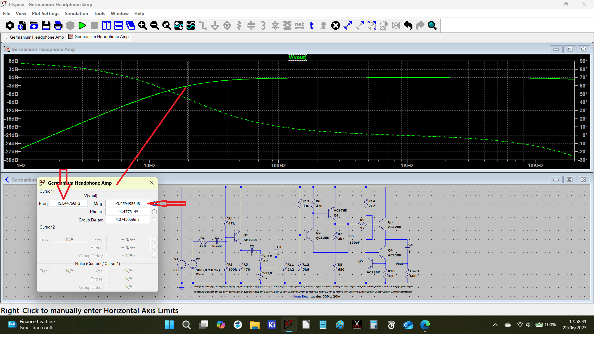Screen dimensions: 594x364
Task: Click the 100Hz label on frequency axis
Action: click(x=278, y=165)
